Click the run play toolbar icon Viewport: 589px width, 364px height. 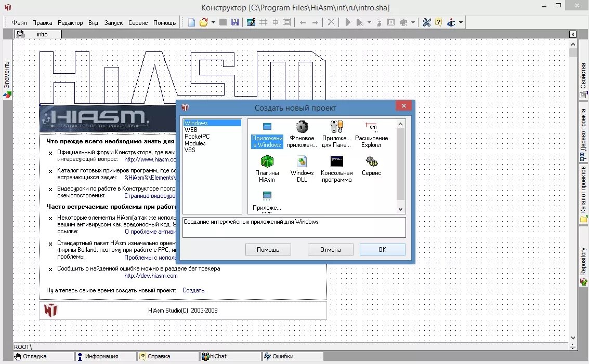[x=348, y=22]
